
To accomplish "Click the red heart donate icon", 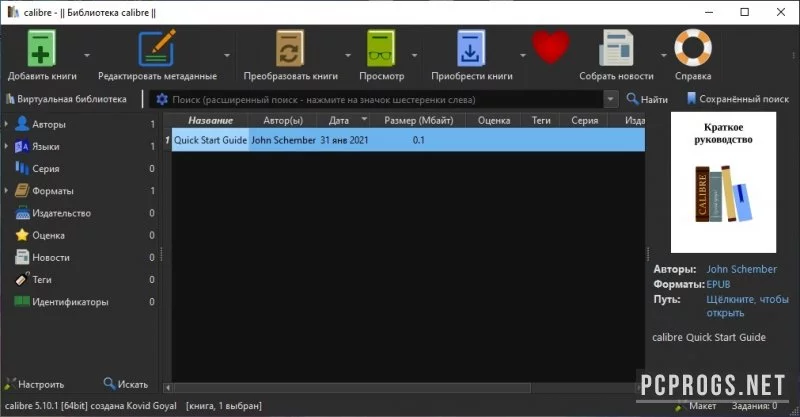I will (551, 47).
